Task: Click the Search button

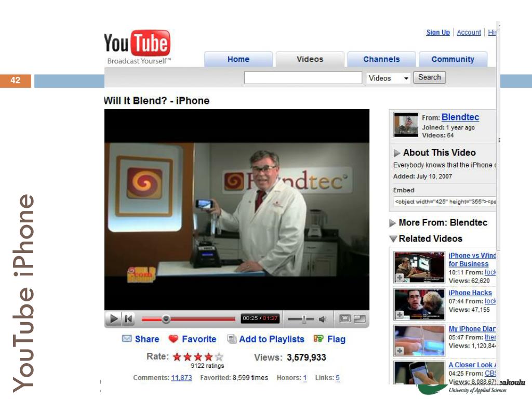Action: pyautogui.click(x=429, y=77)
